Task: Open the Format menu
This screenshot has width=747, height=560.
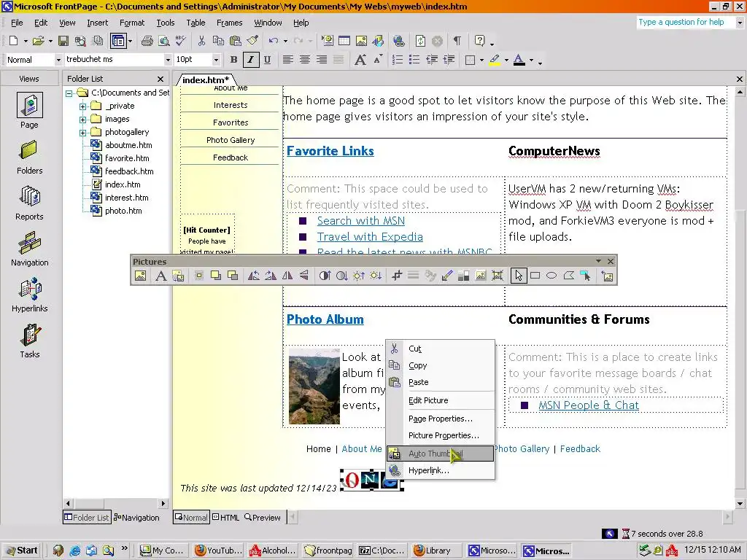Action: [x=132, y=23]
